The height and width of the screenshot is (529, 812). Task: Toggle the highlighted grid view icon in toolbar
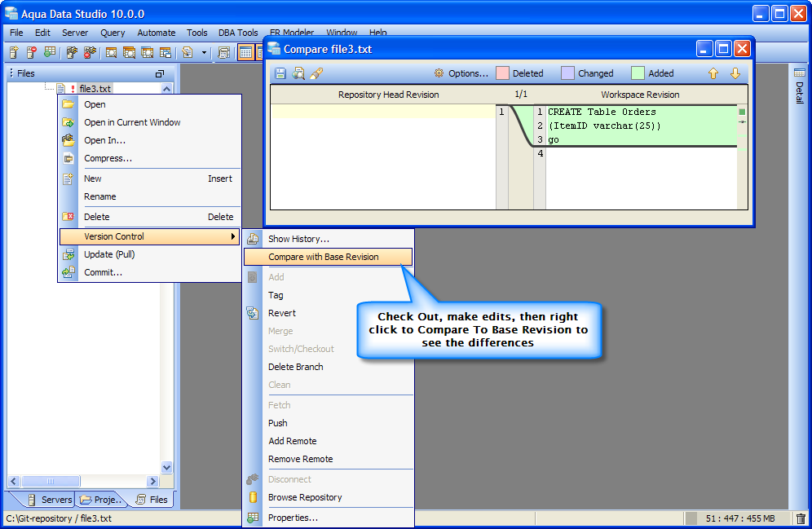point(245,52)
